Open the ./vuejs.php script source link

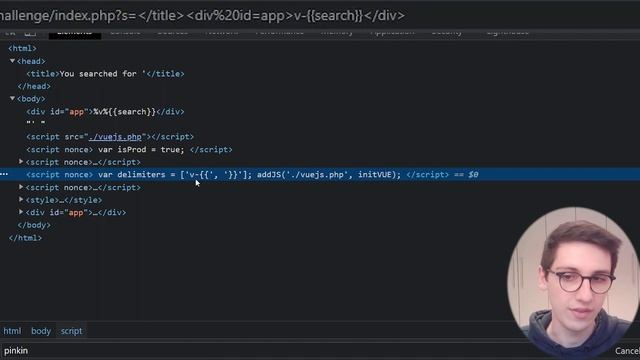[x=115, y=137]
